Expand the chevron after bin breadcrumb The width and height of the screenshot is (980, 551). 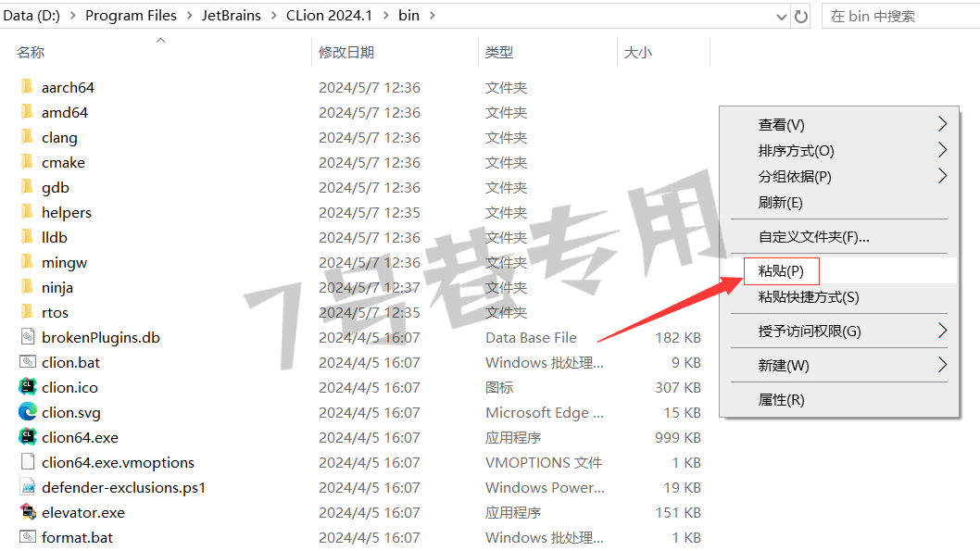pyautogui.click(x=432, y=16)
